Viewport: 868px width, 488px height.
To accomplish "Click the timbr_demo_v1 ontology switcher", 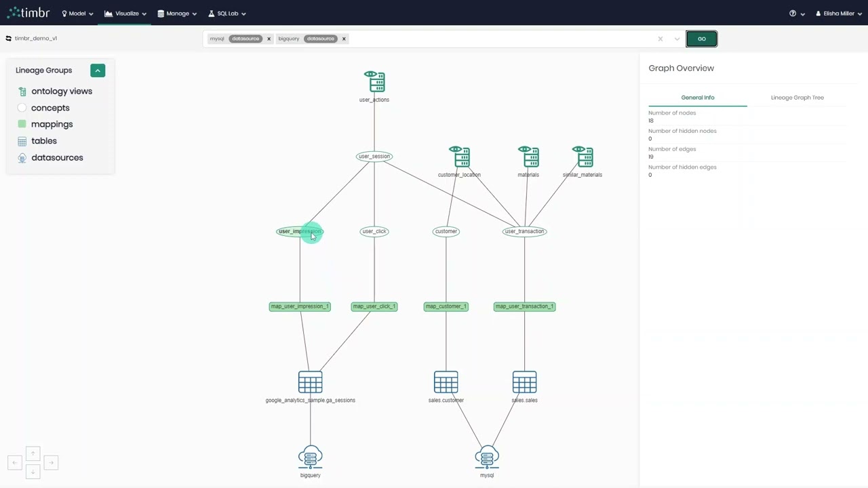I will pyautogui.click(x=32, y=39).
